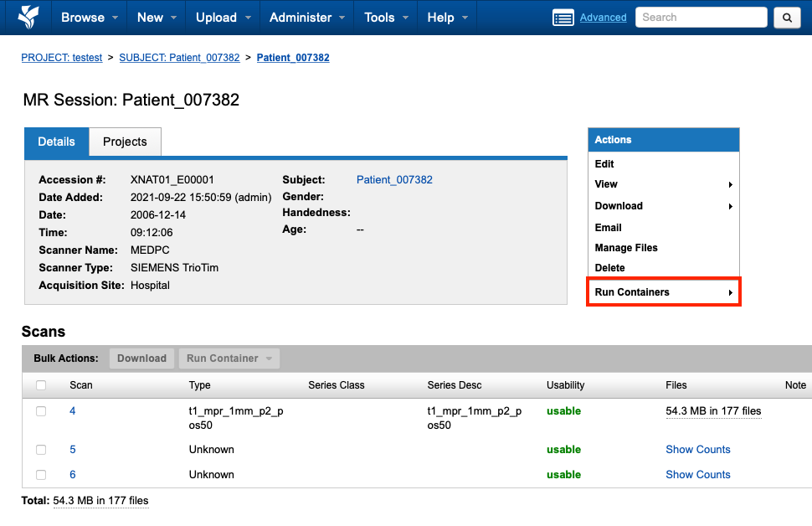
Task: Click the magnifying glass search button
Action: pyautogui.click(x=786, y=18)
